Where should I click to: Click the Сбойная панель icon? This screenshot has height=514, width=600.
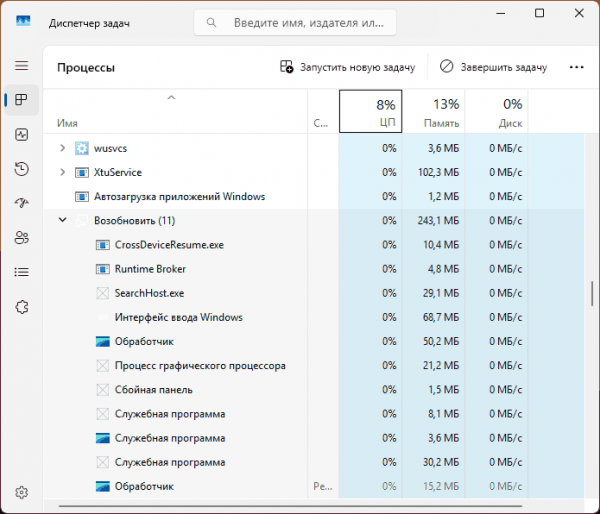103,390
